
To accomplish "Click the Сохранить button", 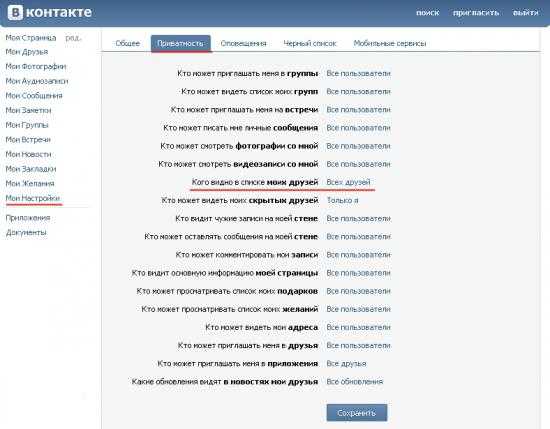I will click(357, 413).
